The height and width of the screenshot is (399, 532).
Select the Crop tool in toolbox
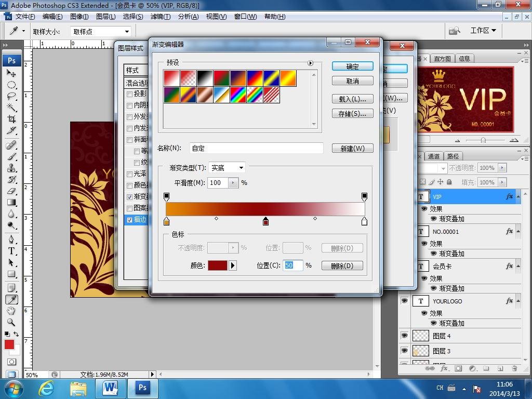(11, 119)
